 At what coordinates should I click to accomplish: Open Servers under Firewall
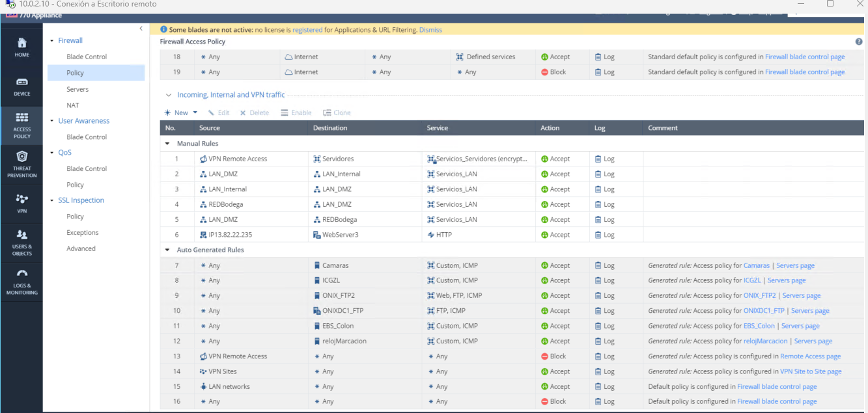tap(77, 89)
